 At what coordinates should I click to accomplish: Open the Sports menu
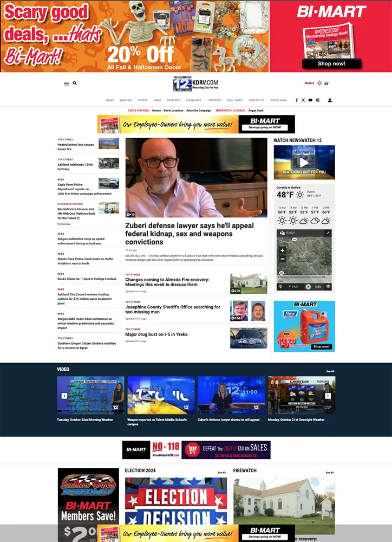142,100
